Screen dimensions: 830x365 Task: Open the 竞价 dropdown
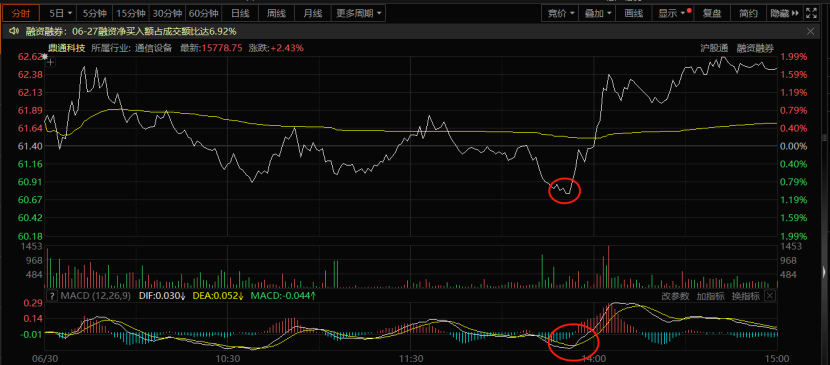560,13
